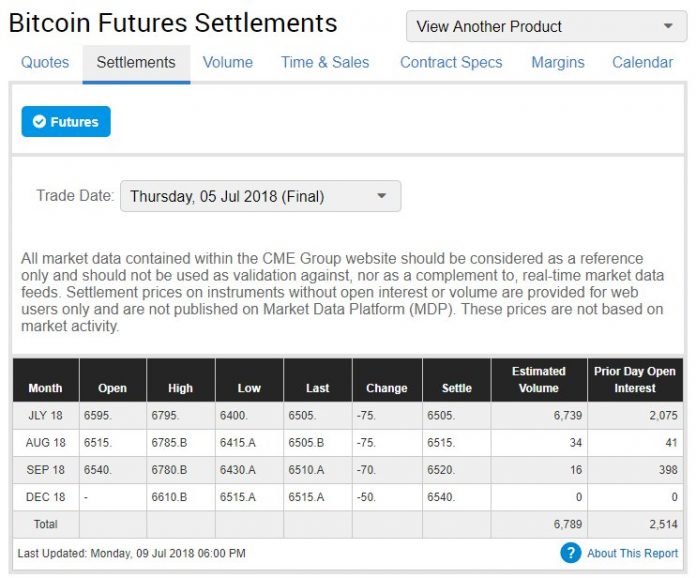The image size is (696, 578).
Task: Select the JLY 18 contract row
Action: 45,416
